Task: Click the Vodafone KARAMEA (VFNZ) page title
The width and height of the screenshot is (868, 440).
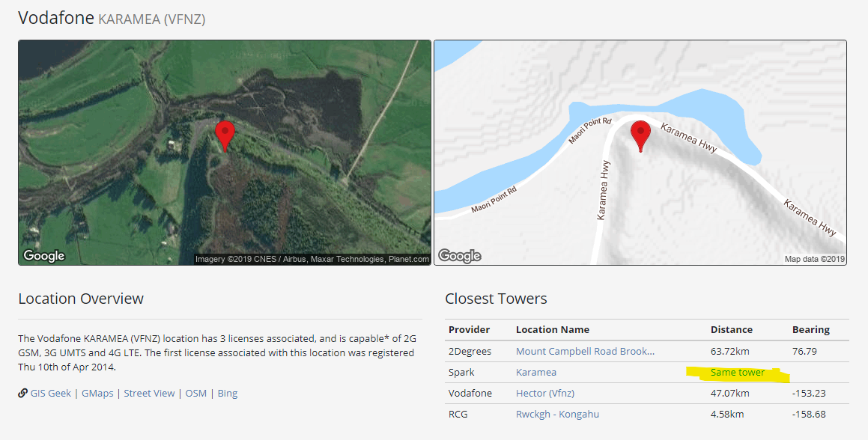Action: click(112, 18)
